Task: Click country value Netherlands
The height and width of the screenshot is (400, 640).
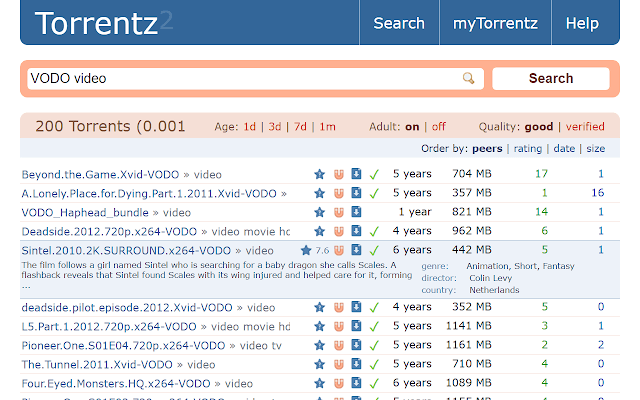Action: pos(494,290)
